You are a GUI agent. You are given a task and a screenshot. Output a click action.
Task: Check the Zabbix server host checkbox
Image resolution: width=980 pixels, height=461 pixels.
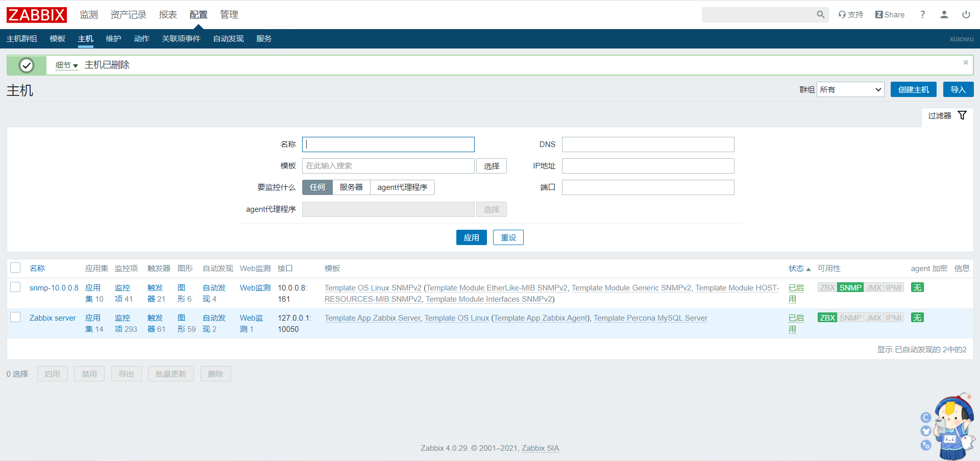pyautogui.click(x=16, y=318)
